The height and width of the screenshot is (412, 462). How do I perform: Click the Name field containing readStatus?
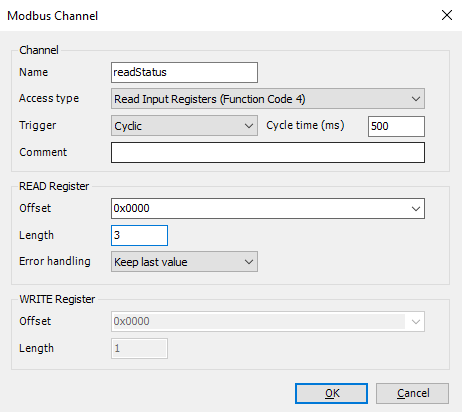184,72
